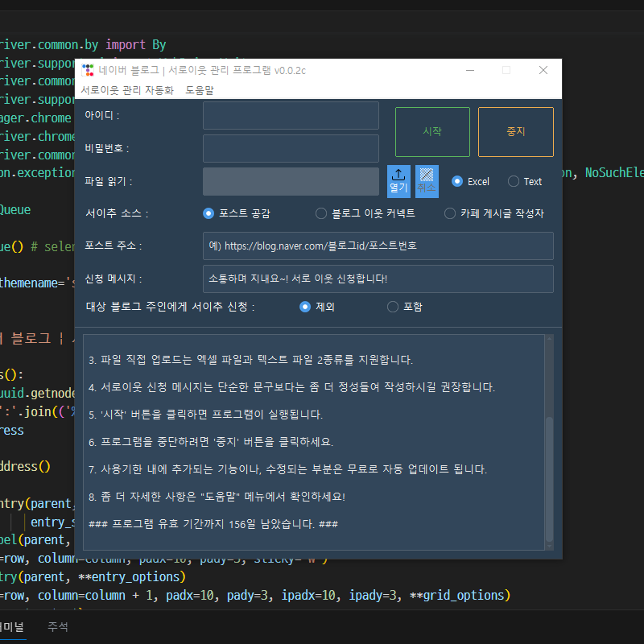Image resolution: width=644 pixels, height=644 pixels.
Task: Open the 도움말 menu
Action: pos(200,90)
